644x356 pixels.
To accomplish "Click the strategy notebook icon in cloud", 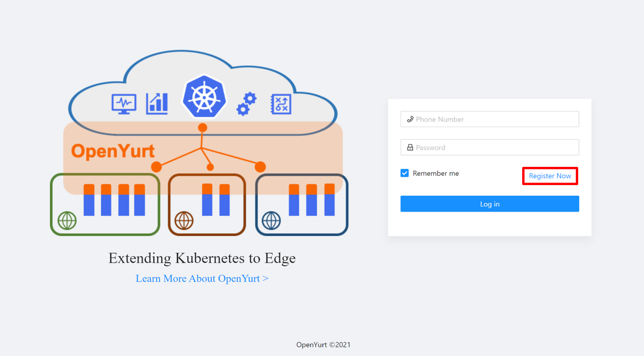I will click(281, 104).
